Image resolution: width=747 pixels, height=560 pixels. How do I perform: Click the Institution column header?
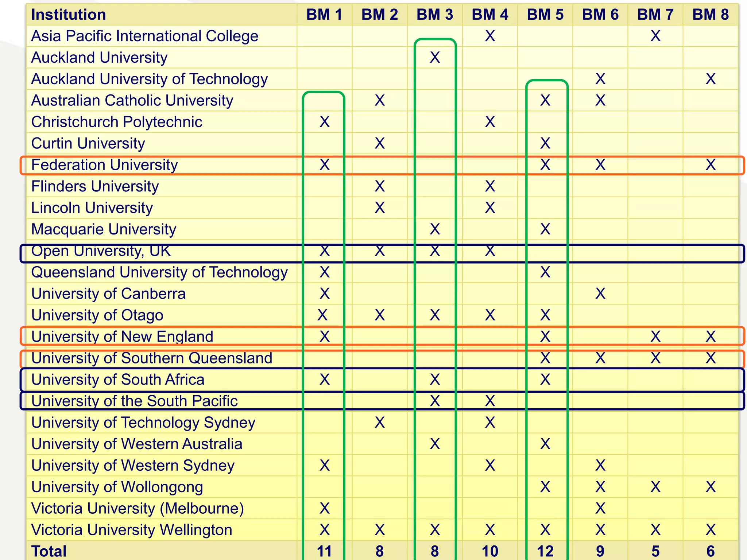pos(69,15)
